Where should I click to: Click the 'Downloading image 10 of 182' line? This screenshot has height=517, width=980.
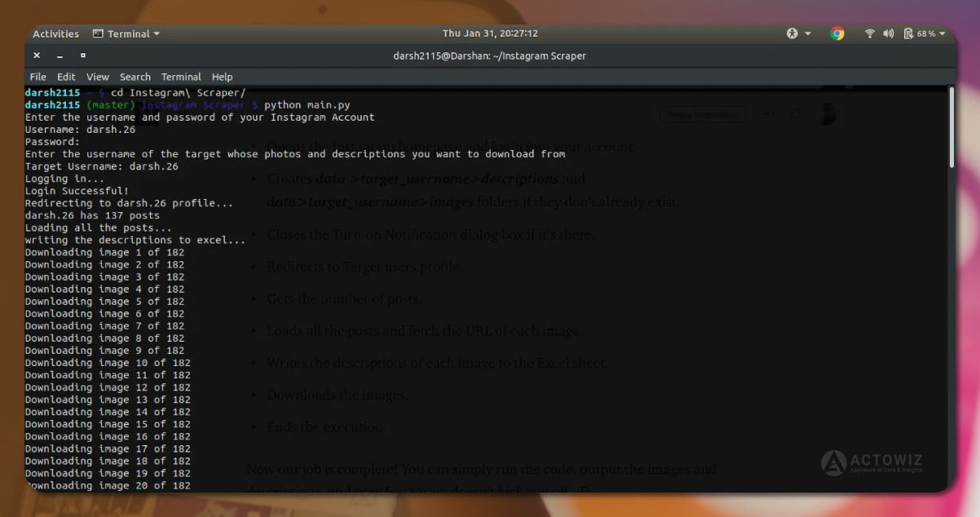click(108, 362)
